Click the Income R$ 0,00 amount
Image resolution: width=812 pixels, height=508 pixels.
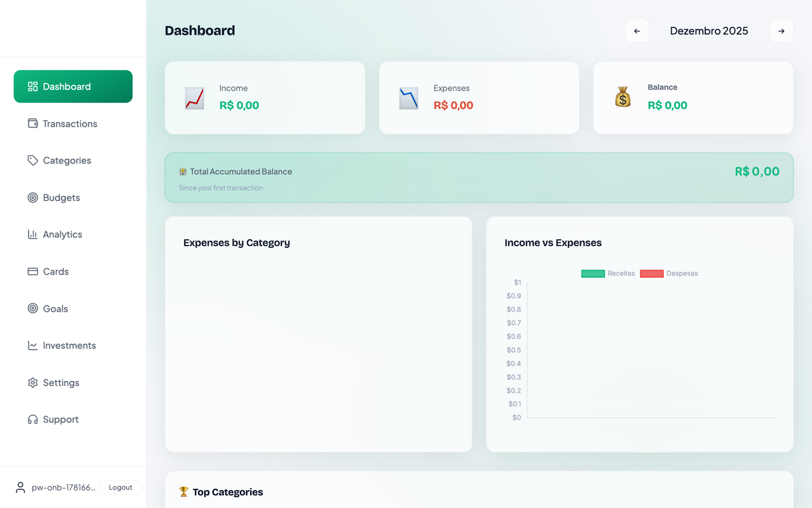239,105
